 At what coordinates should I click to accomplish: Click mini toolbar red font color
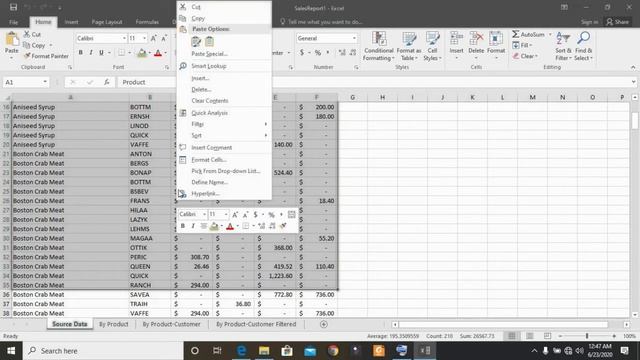point(230,226)
